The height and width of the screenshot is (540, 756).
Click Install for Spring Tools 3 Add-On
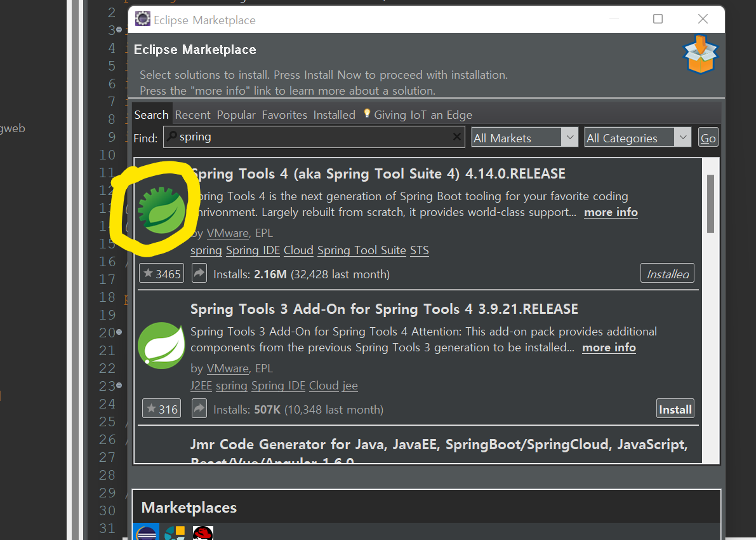point(675,408)
